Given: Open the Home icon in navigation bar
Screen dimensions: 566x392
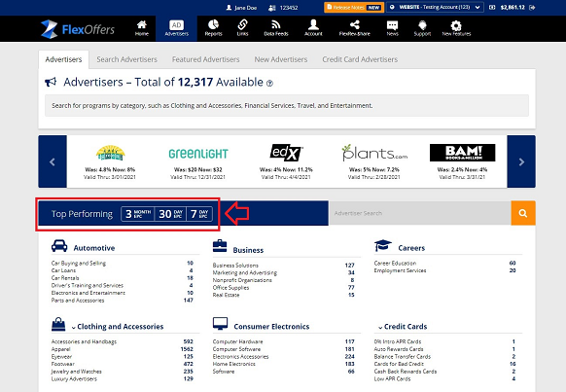Looking at the screenshot, I should coord(142,25).
